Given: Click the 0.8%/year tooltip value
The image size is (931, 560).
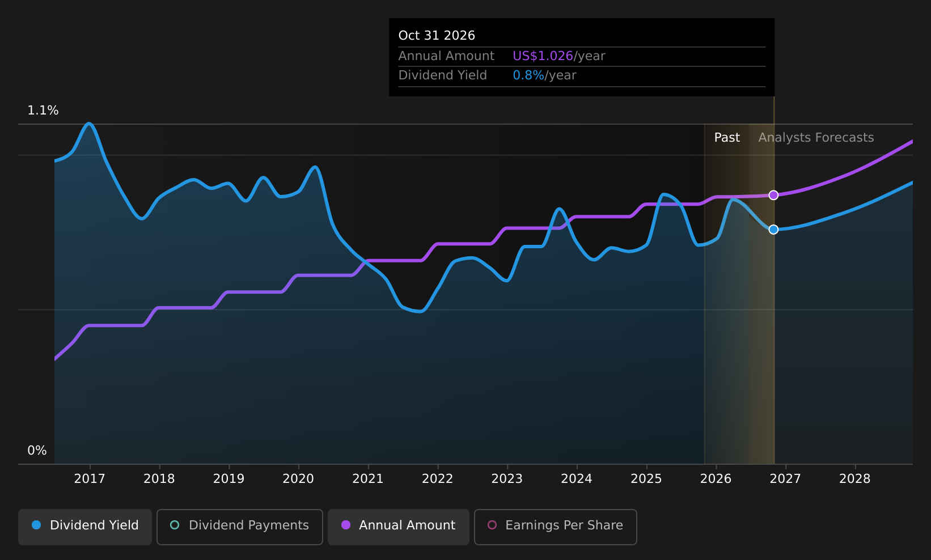Looking at the screenshot, I should pyautogui.click(x=544, y=75).
